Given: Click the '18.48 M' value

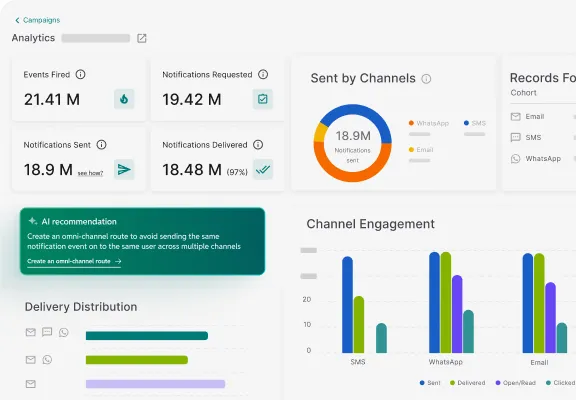Looking at the screenshot, I should point(192,170).
